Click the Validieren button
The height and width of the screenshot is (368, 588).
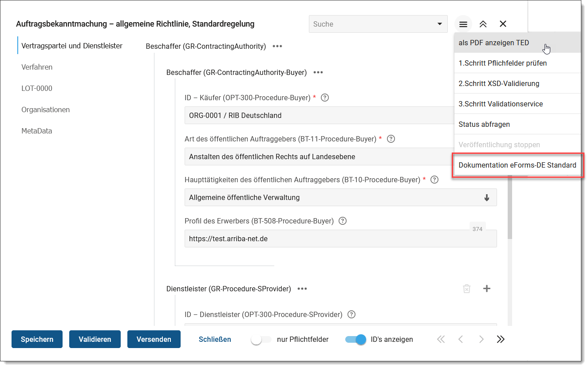pyautogui.click(x=95, y=339)
